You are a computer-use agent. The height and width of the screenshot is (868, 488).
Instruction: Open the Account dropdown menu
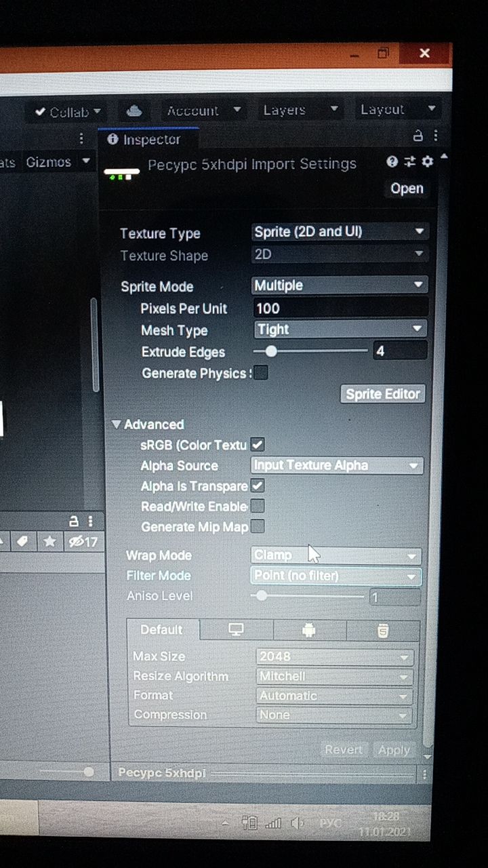pos(203,111)
